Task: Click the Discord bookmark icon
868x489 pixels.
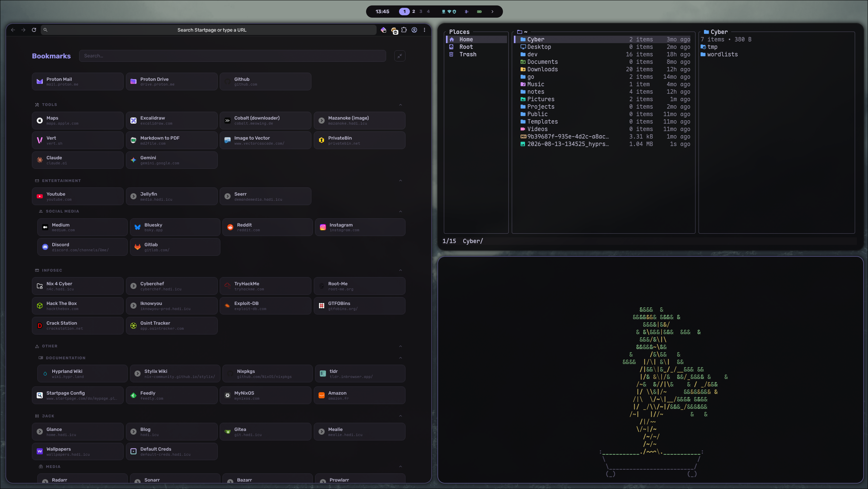Action: coord(45,247)
